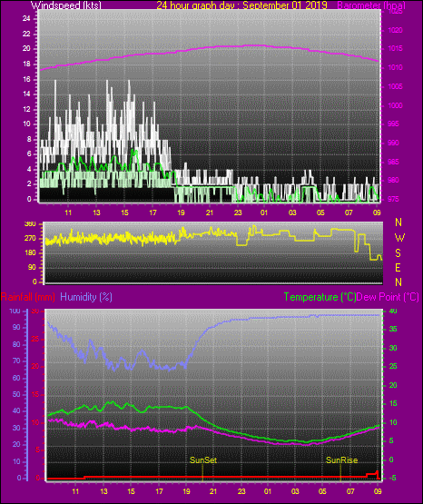Click the '1015' barometer axis value

tap(395, 48)
